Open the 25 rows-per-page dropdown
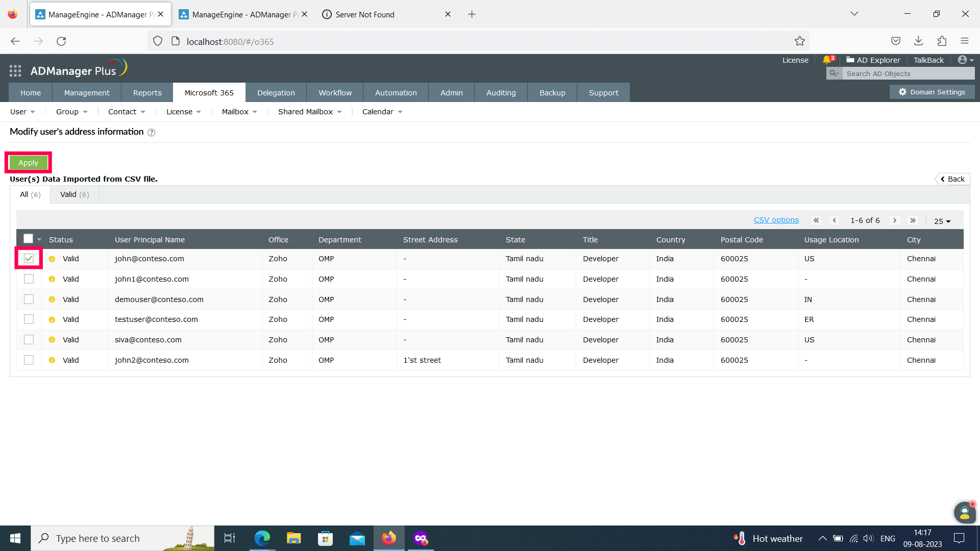 pos(942,221)
